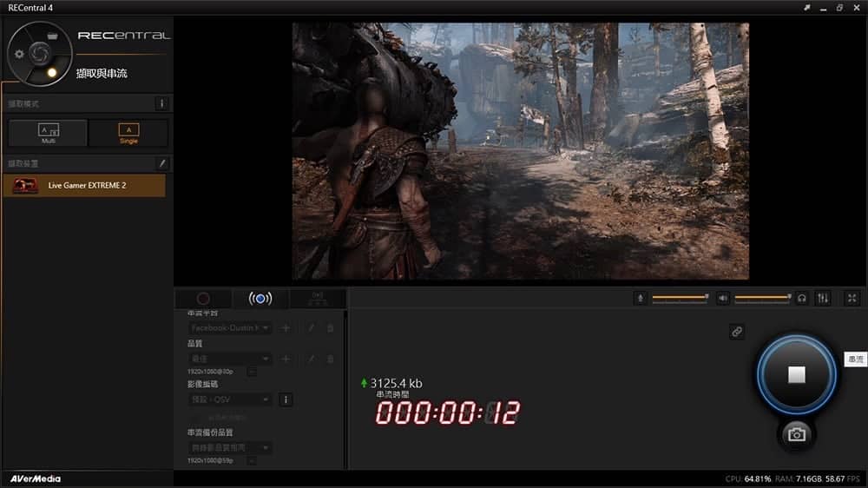Switch to the stream broadcast tab
The height and width of the screenshot is (488, 868).
pyautogui.click(x=260, y=299)
